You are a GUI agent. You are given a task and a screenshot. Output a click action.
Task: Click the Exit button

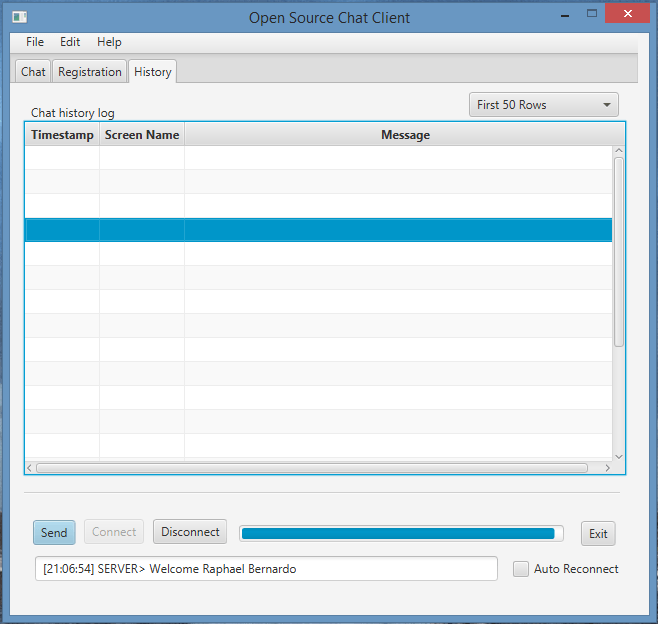pos(598,533)
